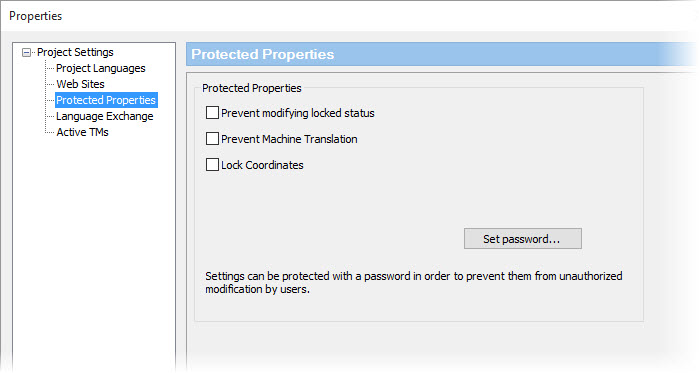Click the "Lock Coordinates" label text
The width and height of the screenshot is (699, 373).
point(262,165)
